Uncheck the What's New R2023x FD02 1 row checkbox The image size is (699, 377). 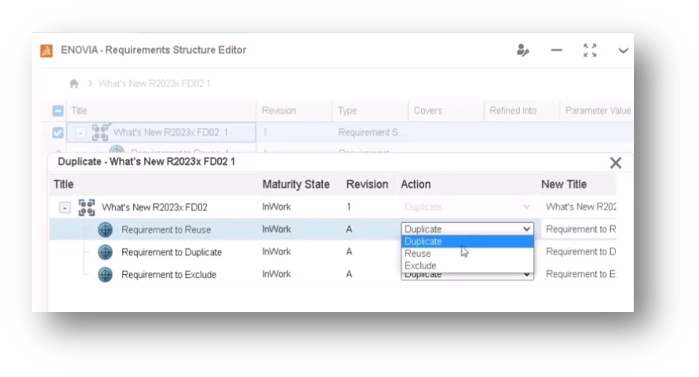click(x=58, y=132)
